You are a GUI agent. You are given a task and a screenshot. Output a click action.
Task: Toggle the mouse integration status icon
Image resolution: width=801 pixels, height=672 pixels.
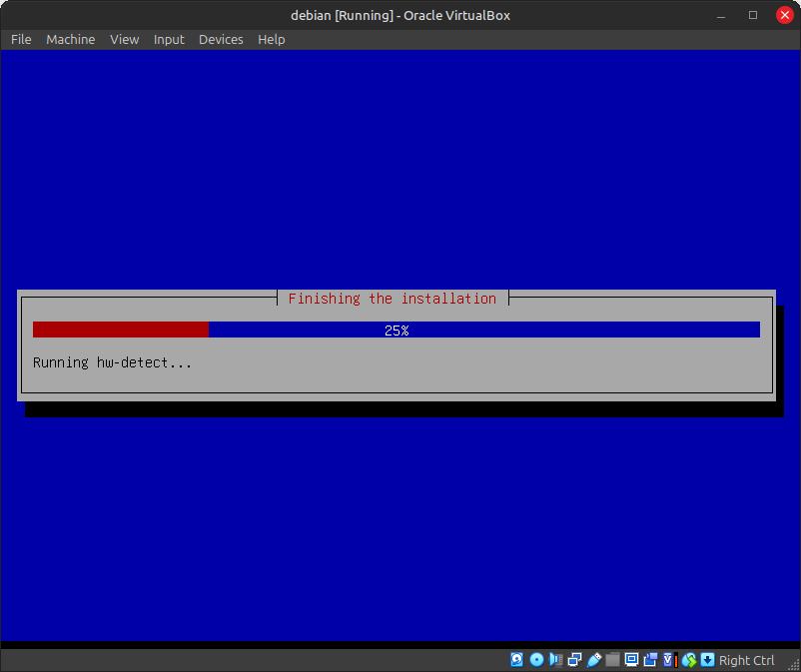click(688, 660)
